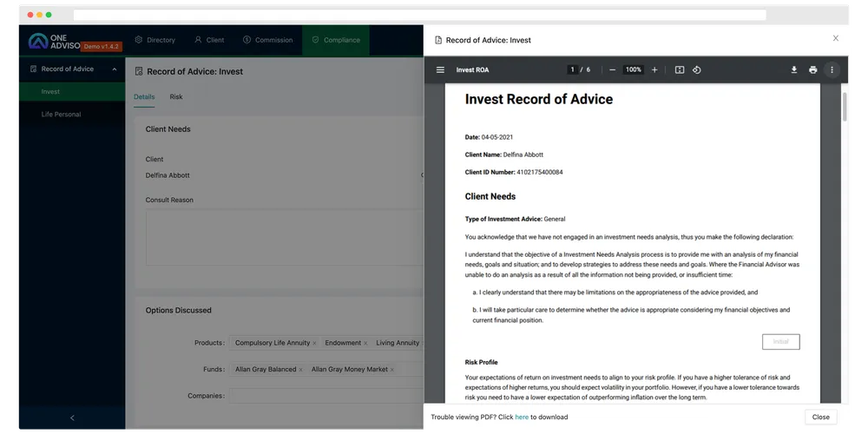This screenshot has height=434, width=868.
Task: Click the Record of Advice document icon in panel header
Action: [x=438, y=40]
